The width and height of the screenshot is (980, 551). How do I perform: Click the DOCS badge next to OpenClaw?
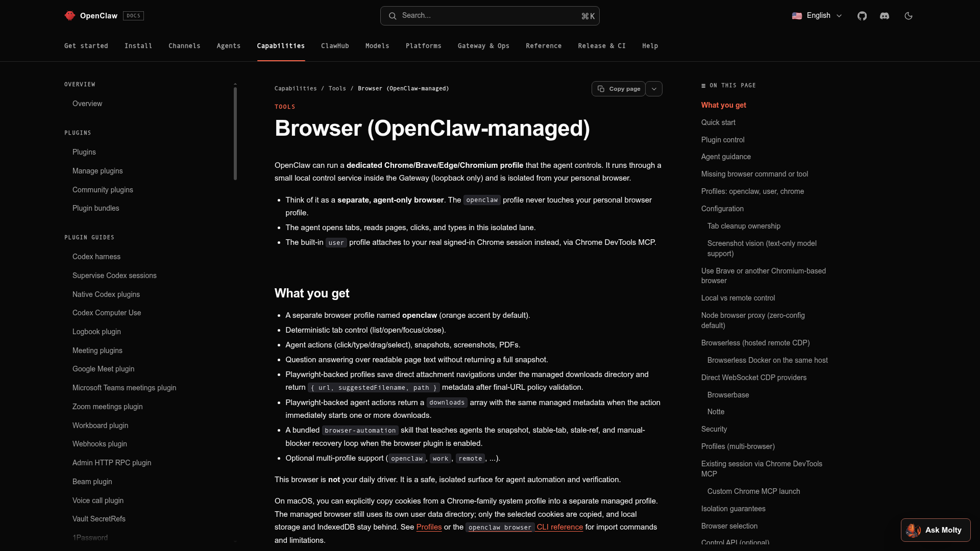coord(133,16)
